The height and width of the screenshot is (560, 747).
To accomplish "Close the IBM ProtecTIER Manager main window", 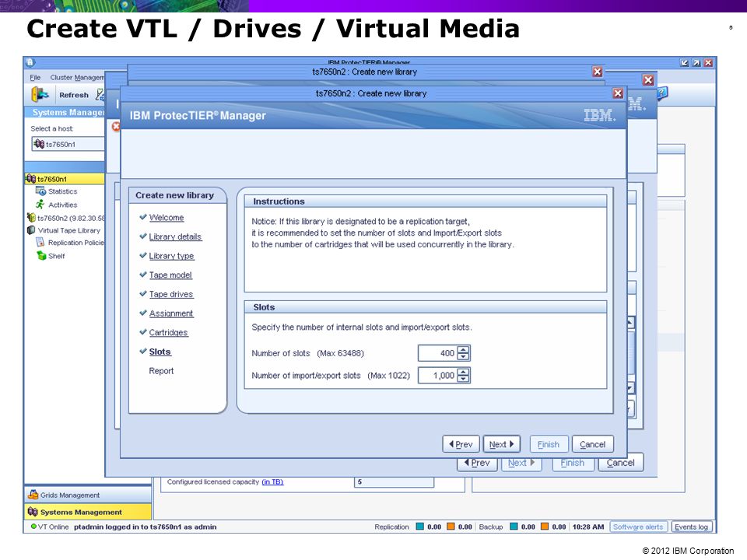I will click(x=708, y=62).
